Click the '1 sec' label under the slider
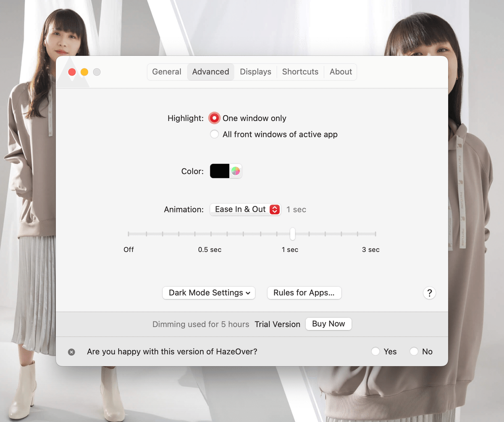The height and width of the screenshot is (422, 504). click(x=290, y=249)
